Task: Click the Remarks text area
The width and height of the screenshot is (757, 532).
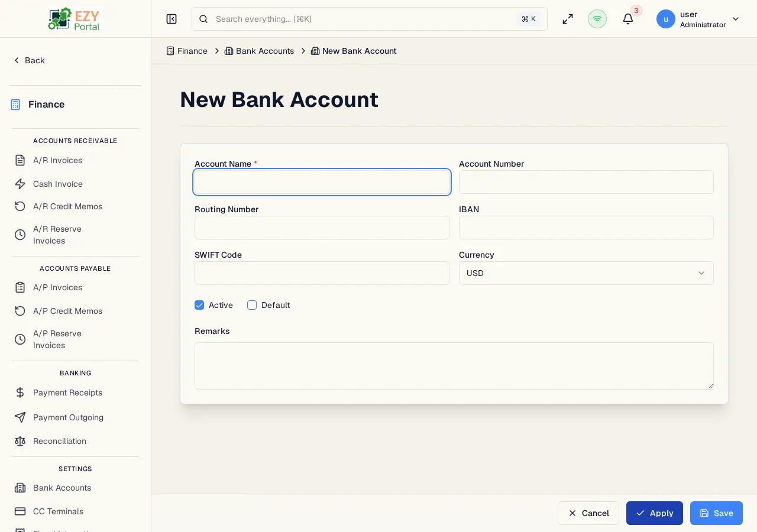Action: click(x=454, y=366)
